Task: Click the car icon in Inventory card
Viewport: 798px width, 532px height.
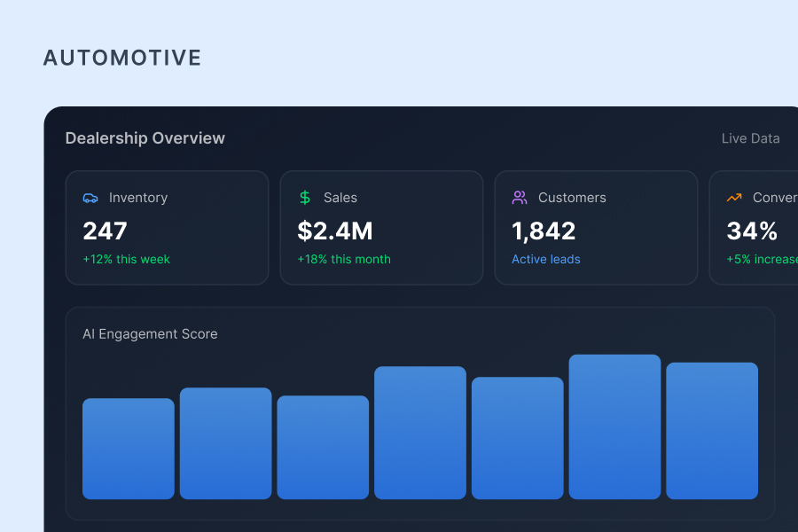Action: click(90, 198)
